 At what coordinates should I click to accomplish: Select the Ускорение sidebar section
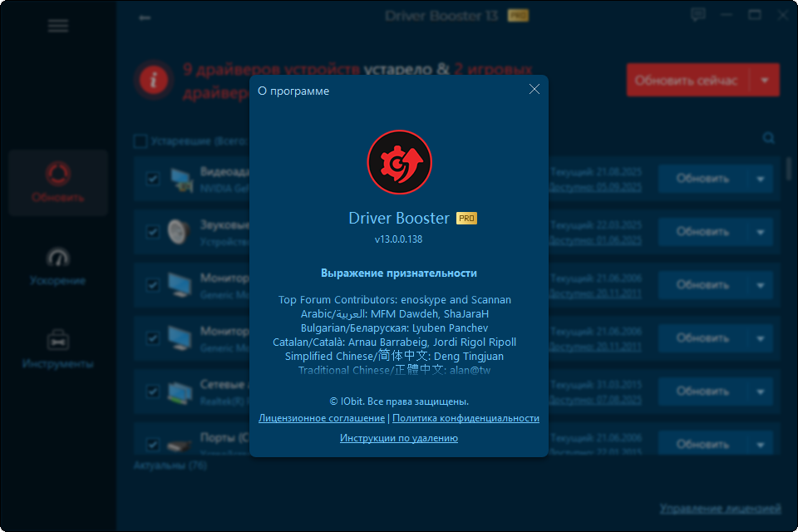58,266
